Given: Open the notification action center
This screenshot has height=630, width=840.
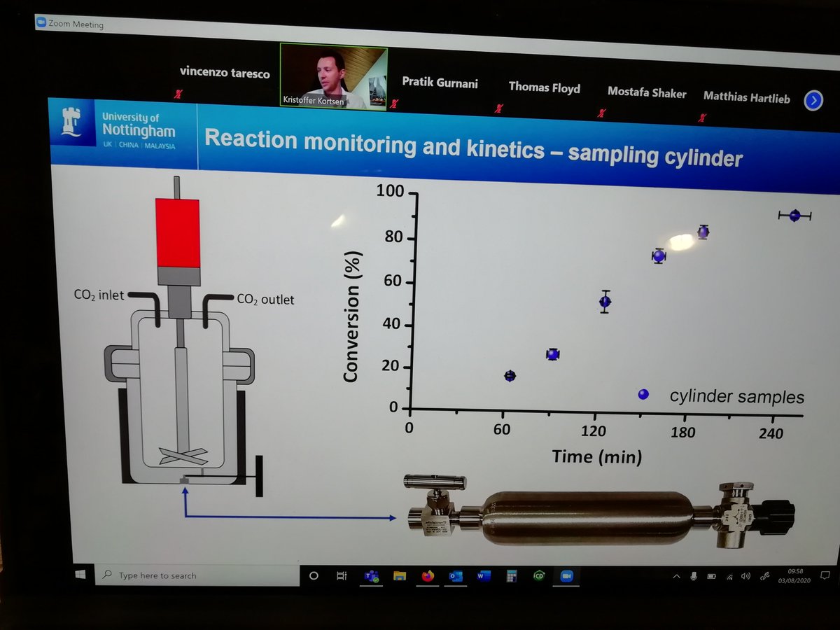Looking at the screenshot, I should [x=826, y=575].
